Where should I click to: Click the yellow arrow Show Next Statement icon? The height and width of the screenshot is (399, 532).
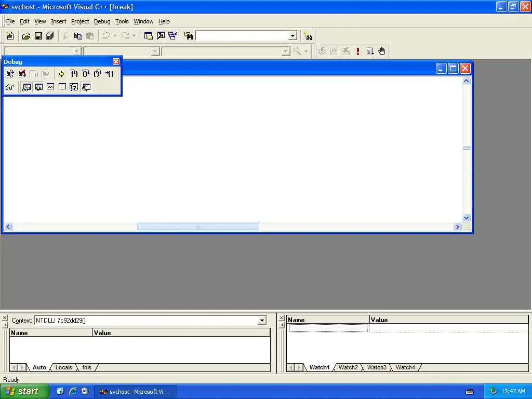point(61,74)
